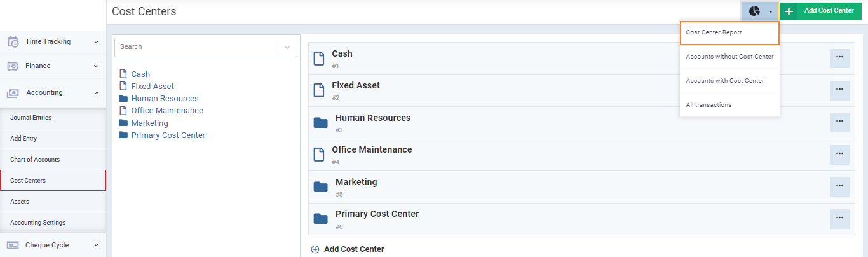868x257 pixels.
Task: Open the Primary Cost Center title
Action: point(377,214)
